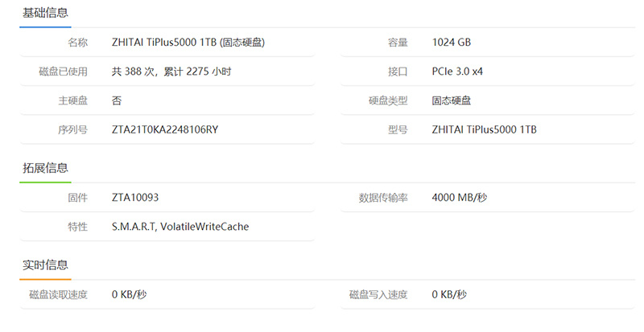Click the 接口 field label

tap(398, 72)
